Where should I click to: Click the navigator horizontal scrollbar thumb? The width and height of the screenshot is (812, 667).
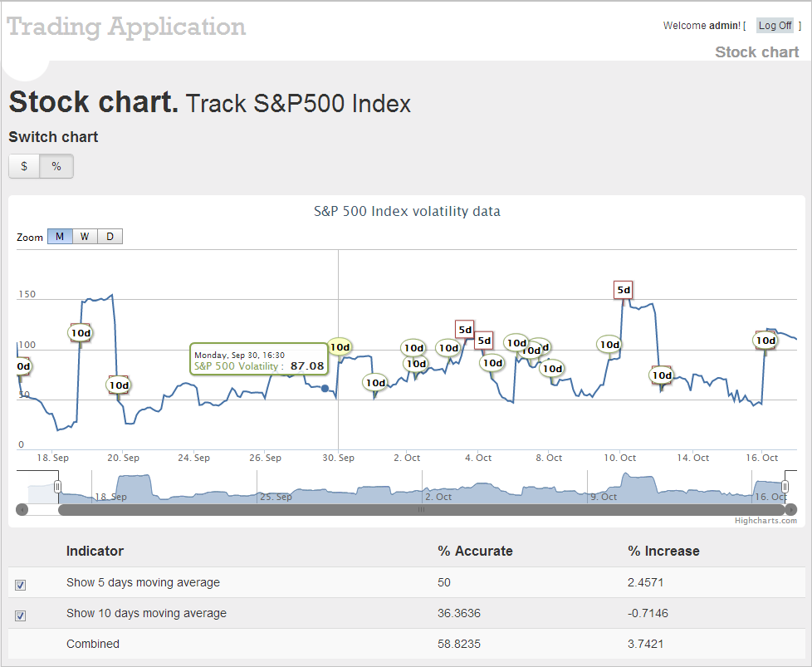(x=422, y=510)
